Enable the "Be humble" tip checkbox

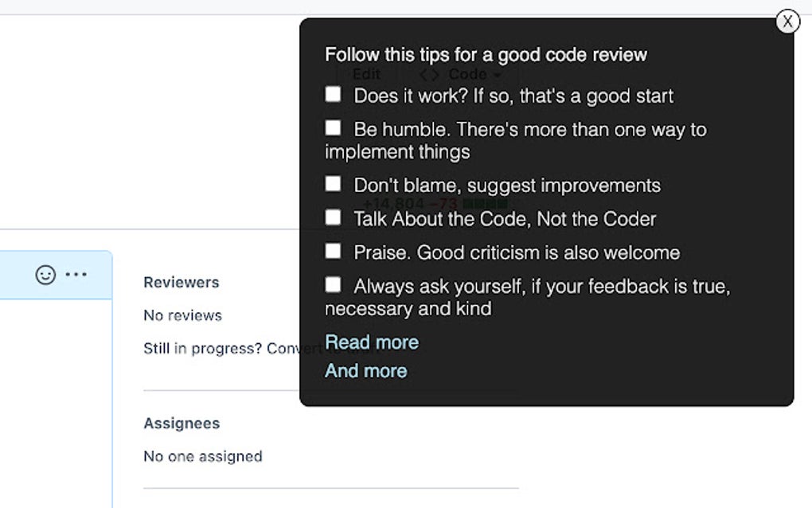coord(333,127)
